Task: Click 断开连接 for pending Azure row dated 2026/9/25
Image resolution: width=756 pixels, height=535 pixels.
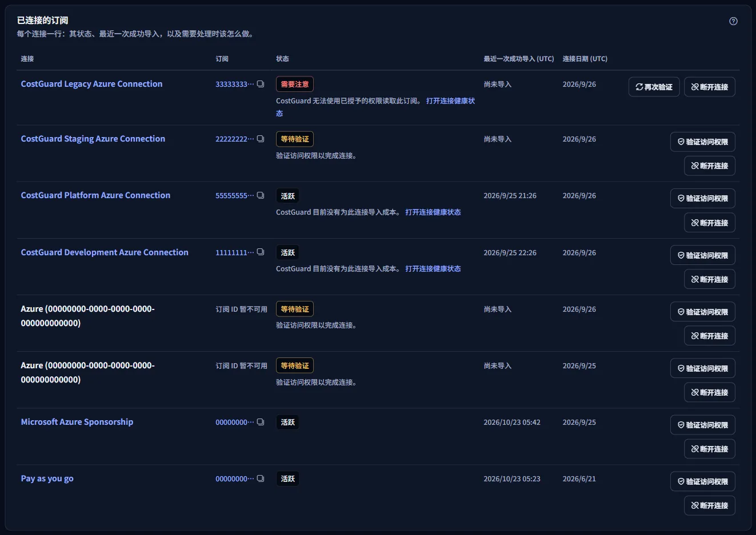Action: tap(709, 392)
